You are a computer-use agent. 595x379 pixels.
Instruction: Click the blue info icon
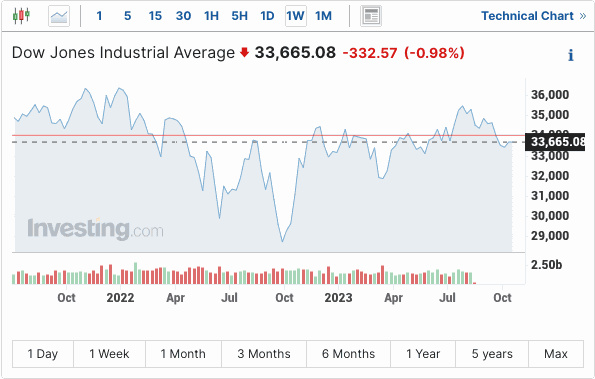pyautogui.click(x=571, y=55)
